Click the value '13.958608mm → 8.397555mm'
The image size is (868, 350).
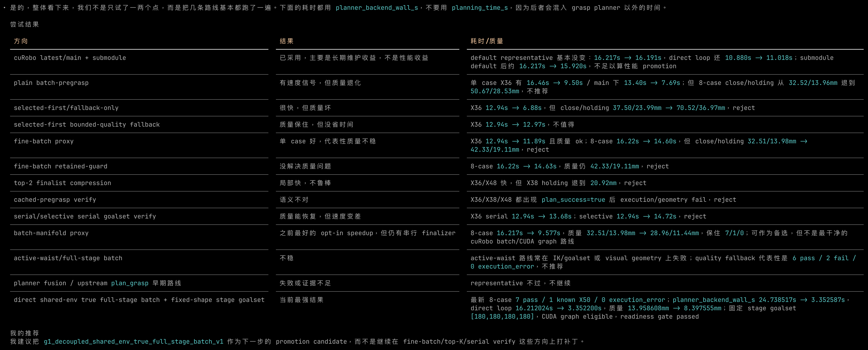674,308
